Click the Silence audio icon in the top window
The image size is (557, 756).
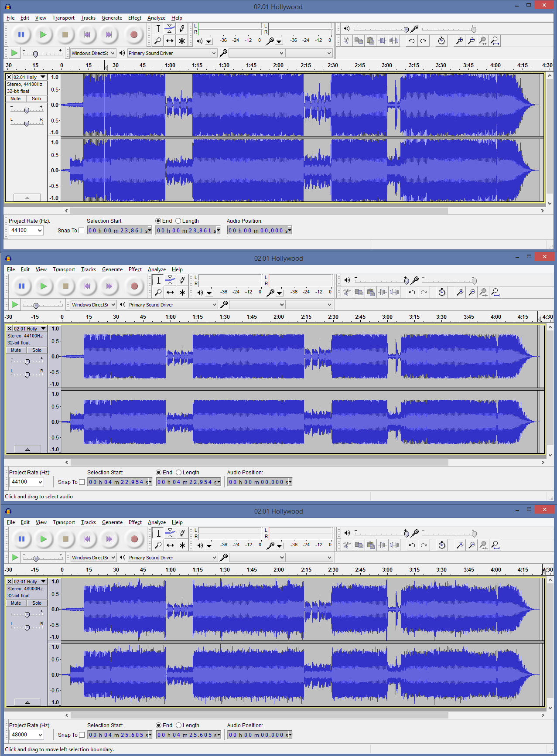(394, 41)
